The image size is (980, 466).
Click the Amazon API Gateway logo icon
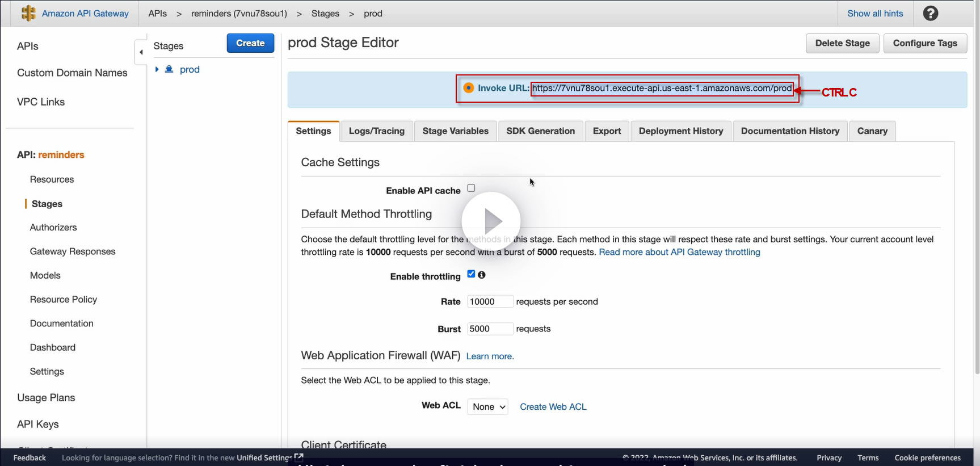click(x=28, y=14)
